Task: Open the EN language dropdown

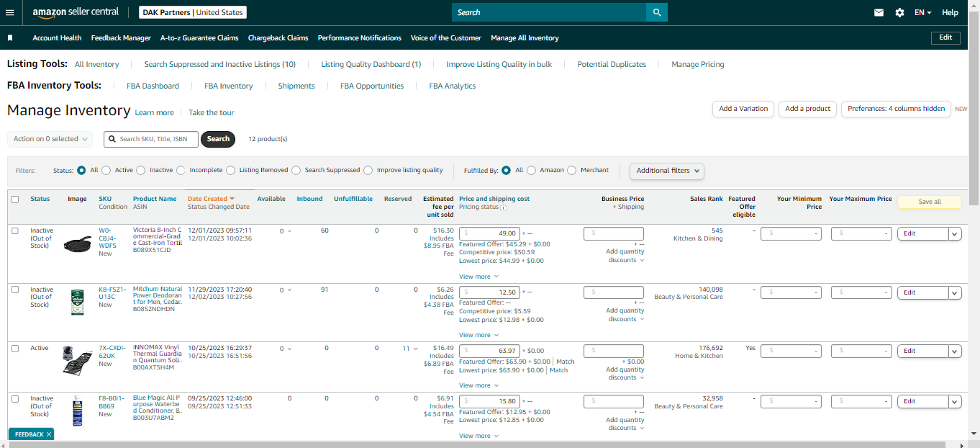Action: 922,12
